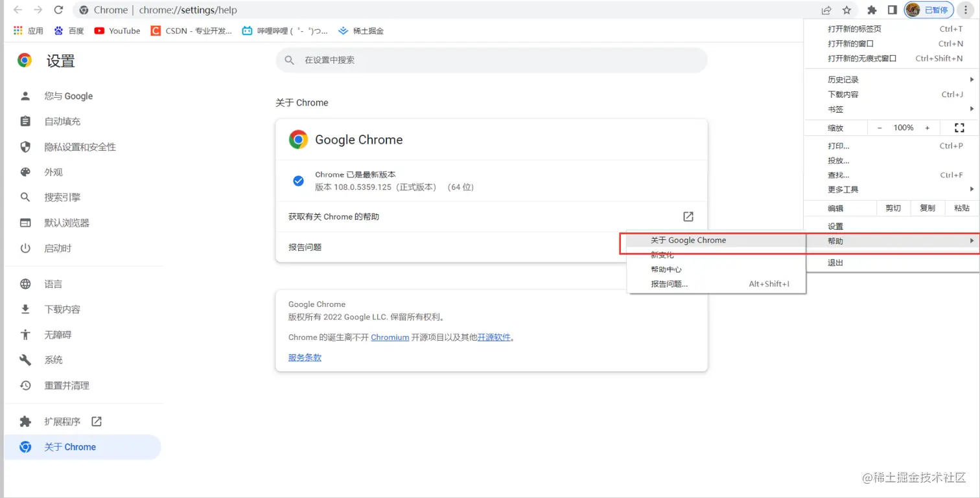This screenshot has height=498, width=980.
Task: Click 粘贴 in the edit row
Action: 962,208
